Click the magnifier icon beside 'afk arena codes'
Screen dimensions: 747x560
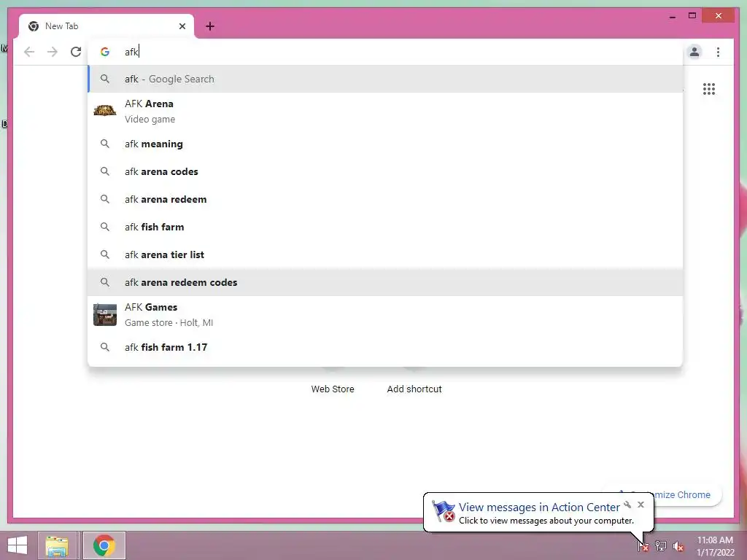click(105, 171)
